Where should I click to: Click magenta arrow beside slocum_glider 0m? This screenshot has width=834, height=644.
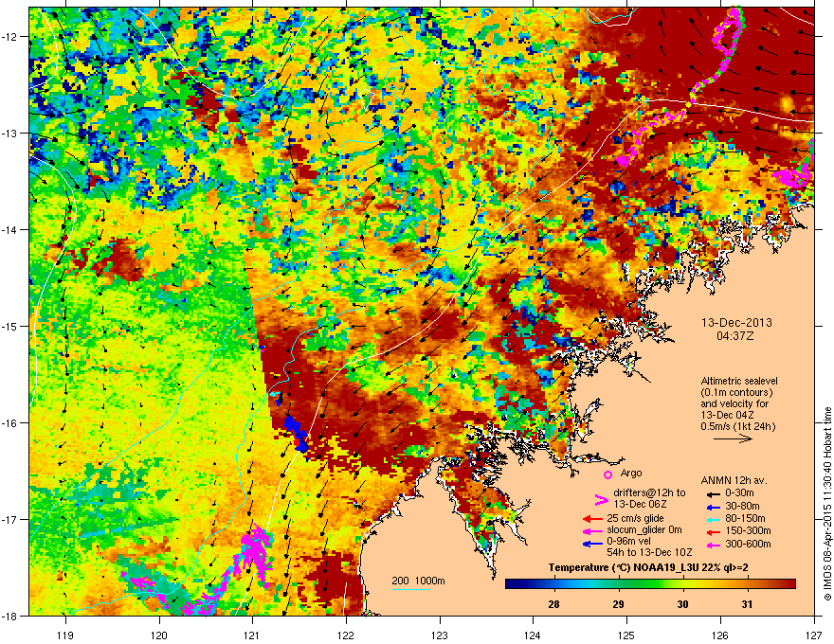click(x=592, y=530)
